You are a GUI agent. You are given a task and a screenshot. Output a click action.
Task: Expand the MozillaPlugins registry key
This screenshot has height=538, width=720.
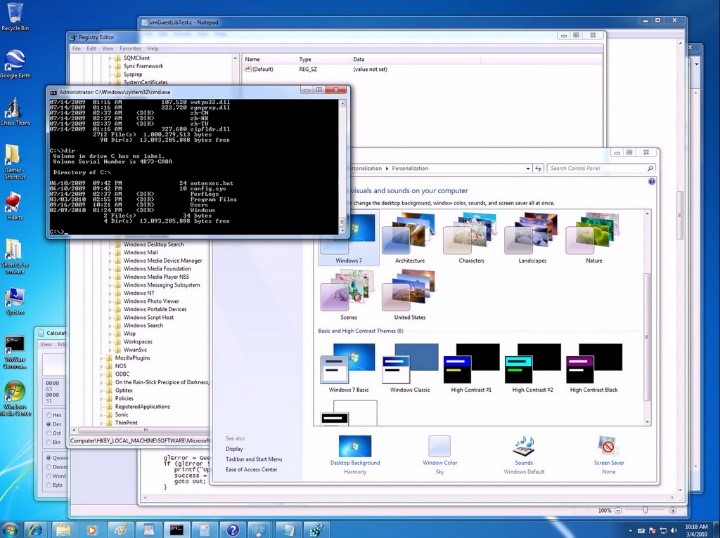102,358
